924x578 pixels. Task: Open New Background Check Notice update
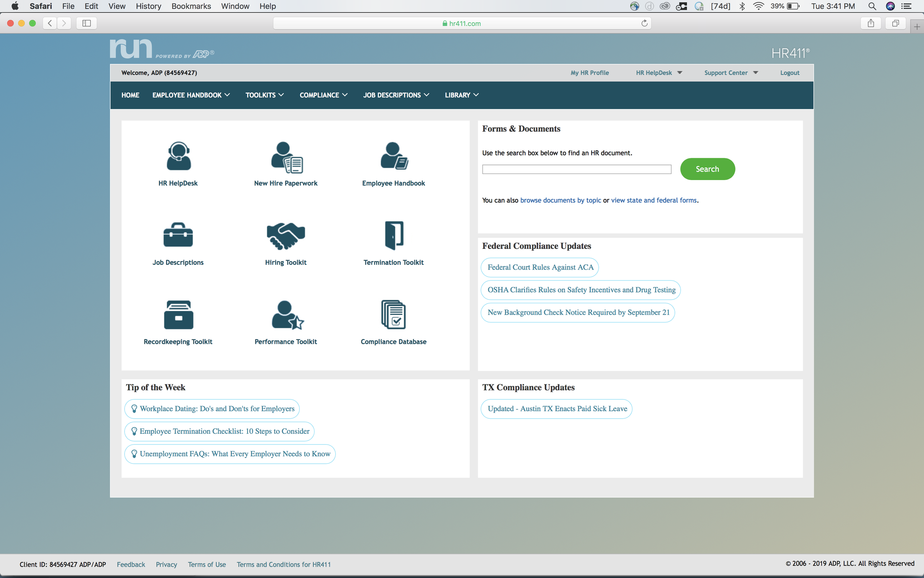pos(578,312)
